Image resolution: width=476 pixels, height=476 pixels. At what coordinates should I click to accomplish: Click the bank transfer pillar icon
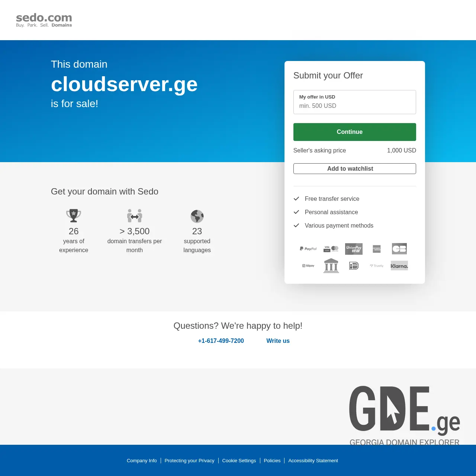pos(331,266)
